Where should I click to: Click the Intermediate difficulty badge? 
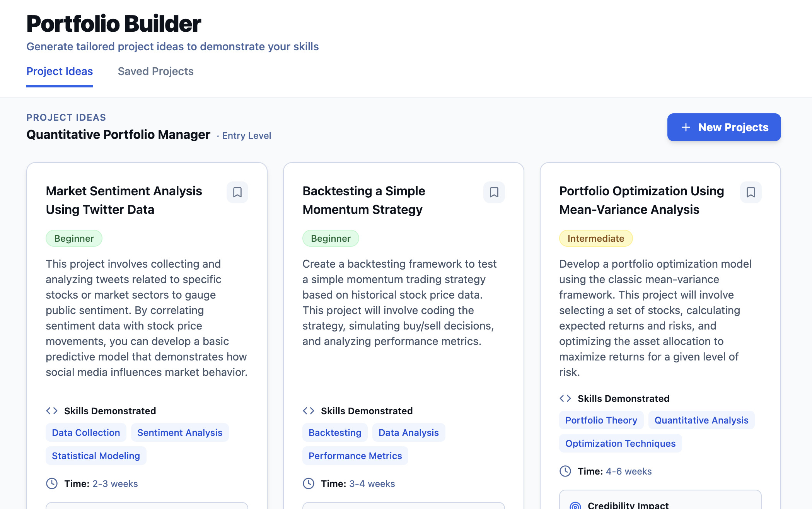[595, 238]
